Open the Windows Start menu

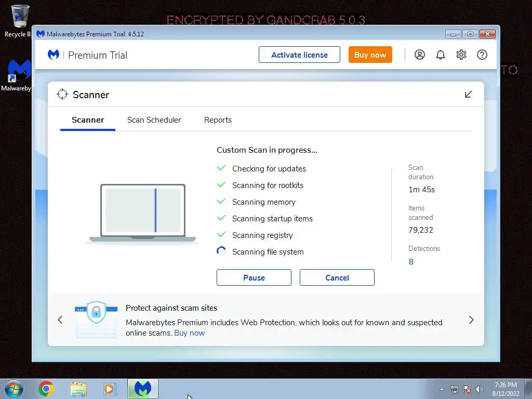point(14,389)
